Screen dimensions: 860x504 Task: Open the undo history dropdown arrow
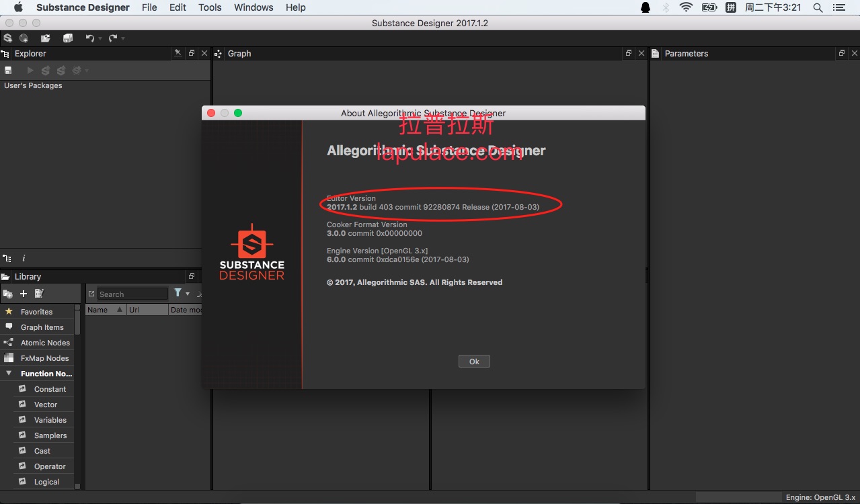point(100,39)
